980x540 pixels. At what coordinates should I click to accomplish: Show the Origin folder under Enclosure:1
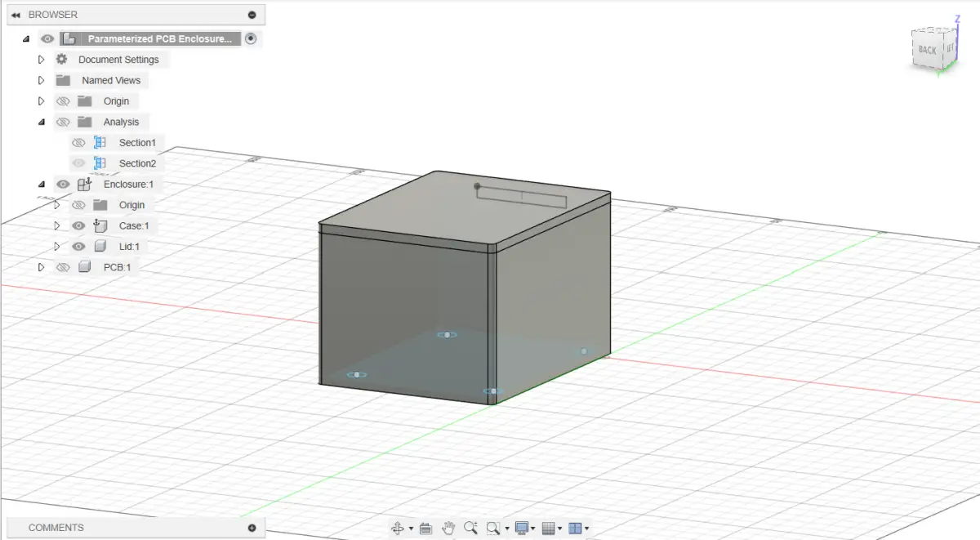[78, 205]
